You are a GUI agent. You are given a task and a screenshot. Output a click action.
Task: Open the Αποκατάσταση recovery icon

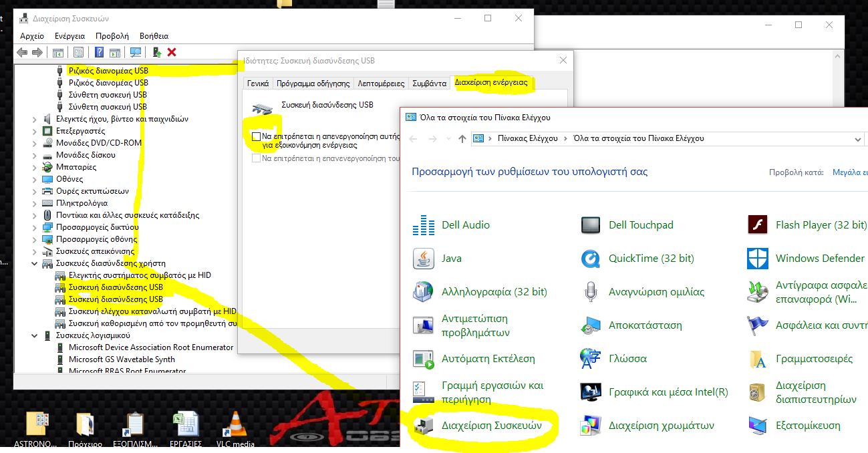[x=591, y=325]
